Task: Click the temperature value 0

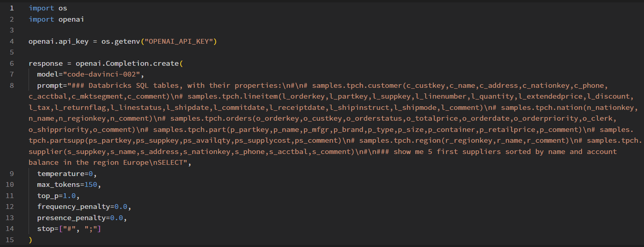Action: click(91, 174)
